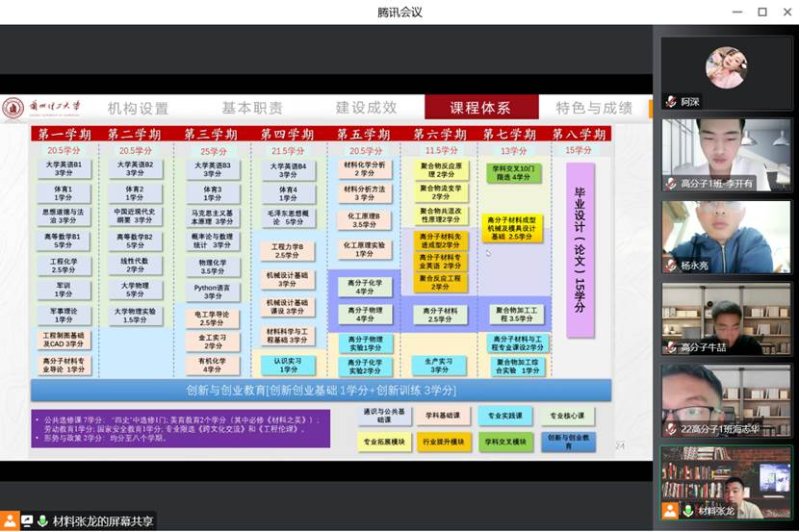This screenshot has height=532, width=799.
Task: Go to the 建设成效 tab
Action: coord(366,108)
